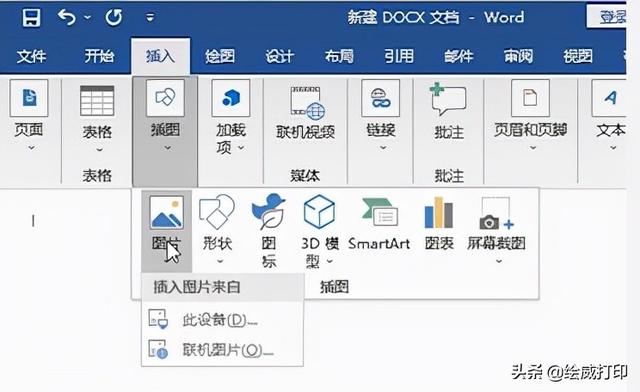Open the customize quick access toolbar arrow
The width and height of the screenshot is (640, 392).
point(150,17)
